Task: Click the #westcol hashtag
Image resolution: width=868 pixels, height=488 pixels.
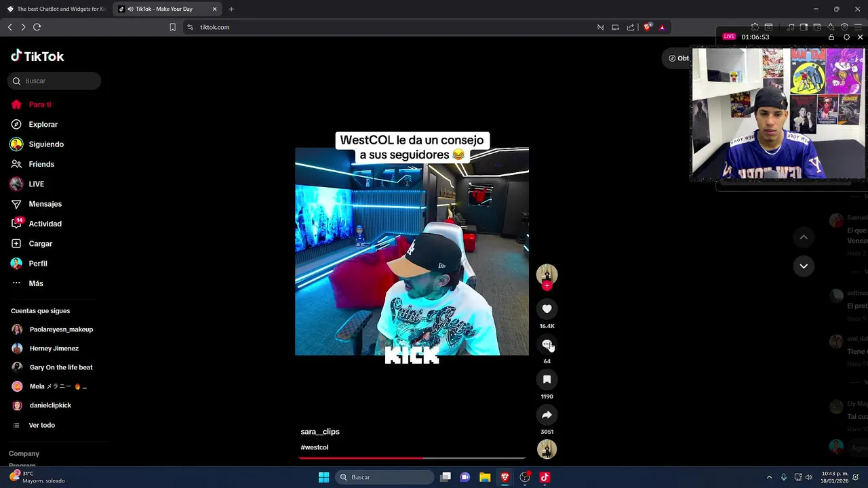Action: pos(315,447)
